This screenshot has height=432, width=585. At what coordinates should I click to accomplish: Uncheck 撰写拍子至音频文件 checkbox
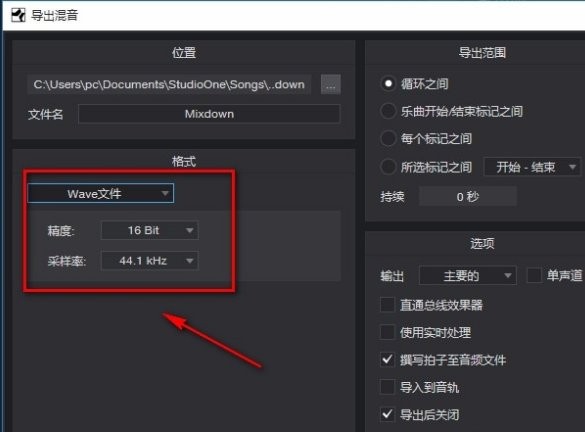[387, 360]
